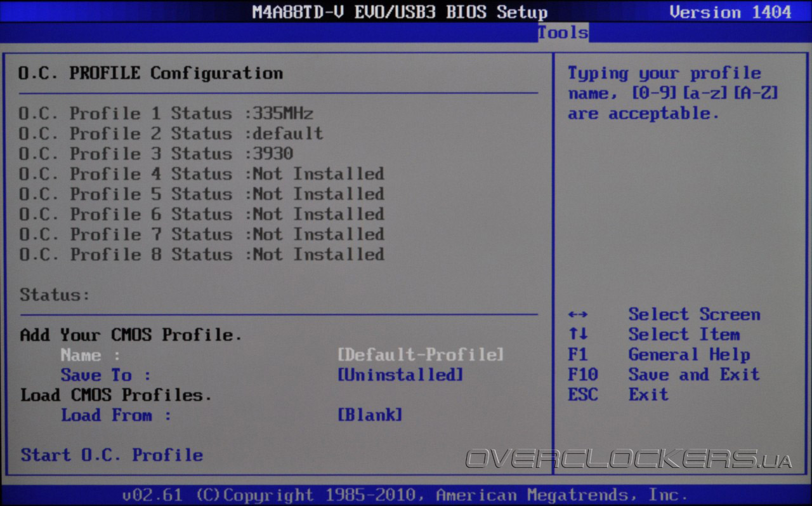This screenshot has height=506, width=812.
Task: Click the F10 key hint
Action: [x=583, y=375]
